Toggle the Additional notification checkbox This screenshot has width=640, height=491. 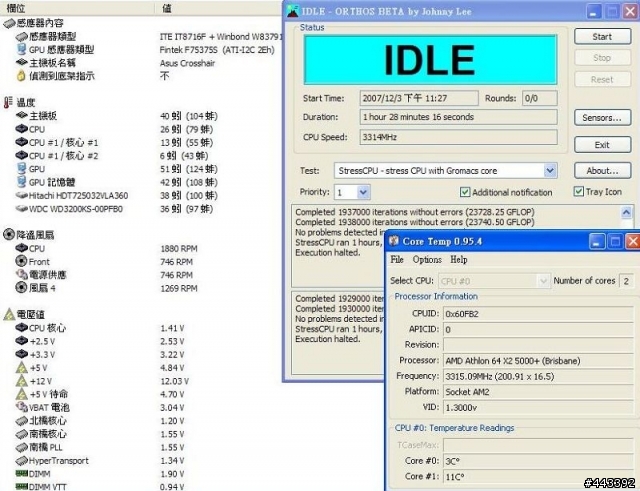tap(464, 192)
